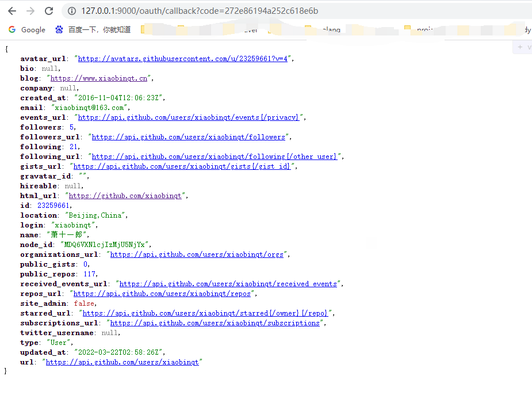Open the gists{/gist_id} API link
532x414 pixels.
(182, 166)
